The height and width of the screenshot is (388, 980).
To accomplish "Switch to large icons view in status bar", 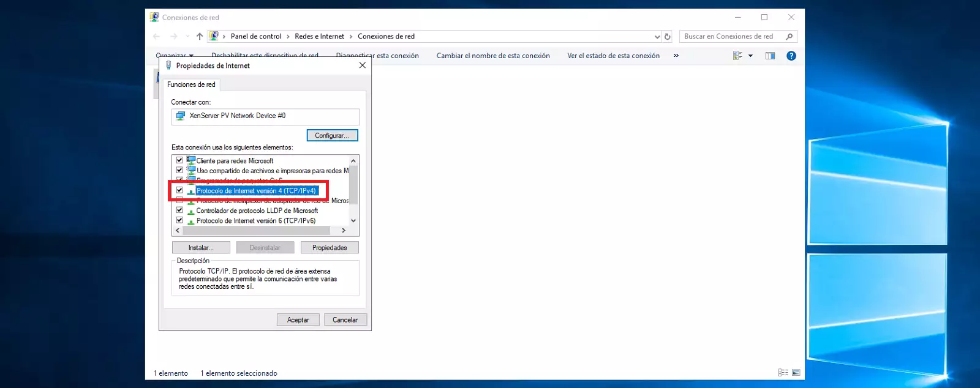I will pyautogui.click(x=796, y=373).
